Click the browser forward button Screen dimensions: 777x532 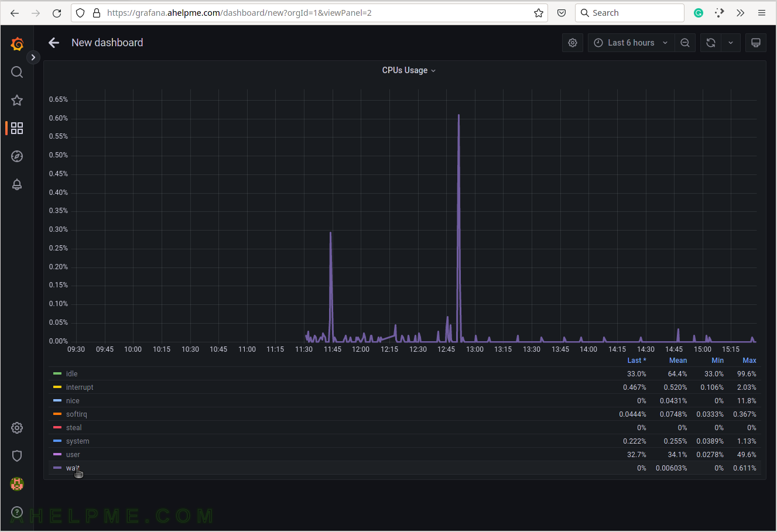coord(36,13)
